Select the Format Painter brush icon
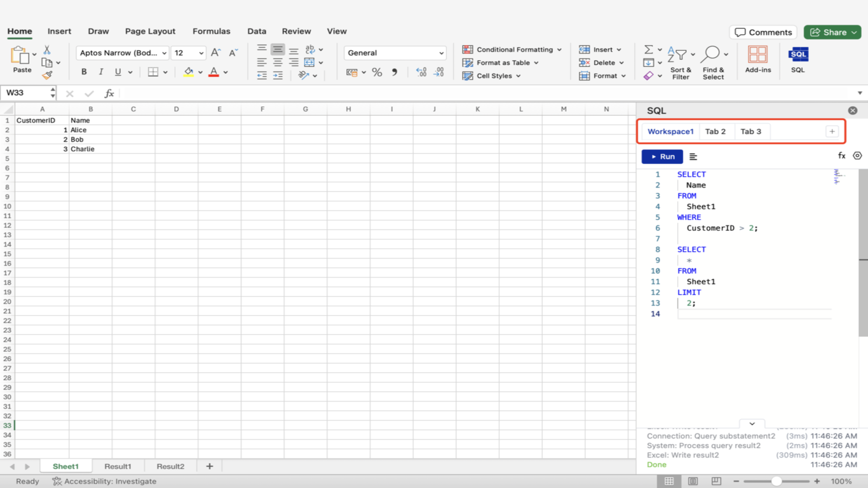This screenshot has width=868, height=488. click(x=47, y=76)
